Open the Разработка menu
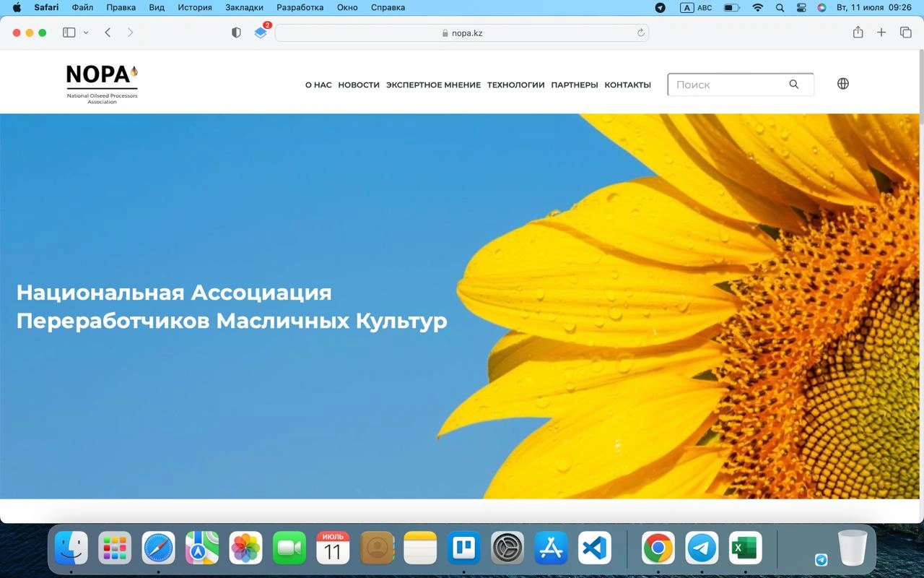Image resolution: width=924 pixels, height=578 pixels. pyautogui.click(x=301, y=7)
